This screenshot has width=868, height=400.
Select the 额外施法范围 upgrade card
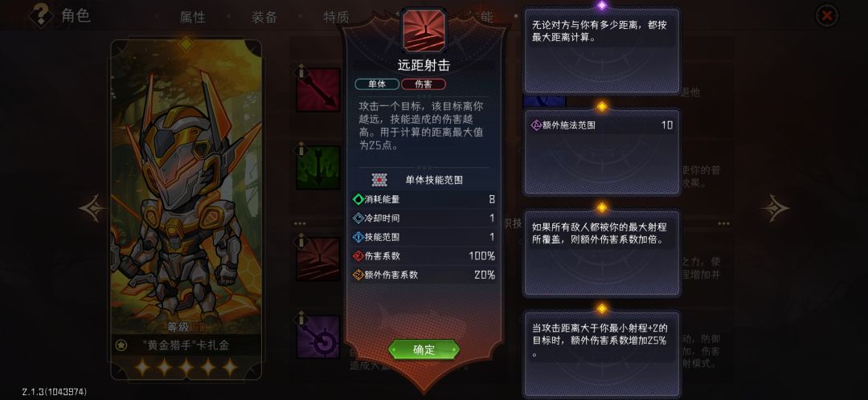pyautogui.click(x=602, y=152)
